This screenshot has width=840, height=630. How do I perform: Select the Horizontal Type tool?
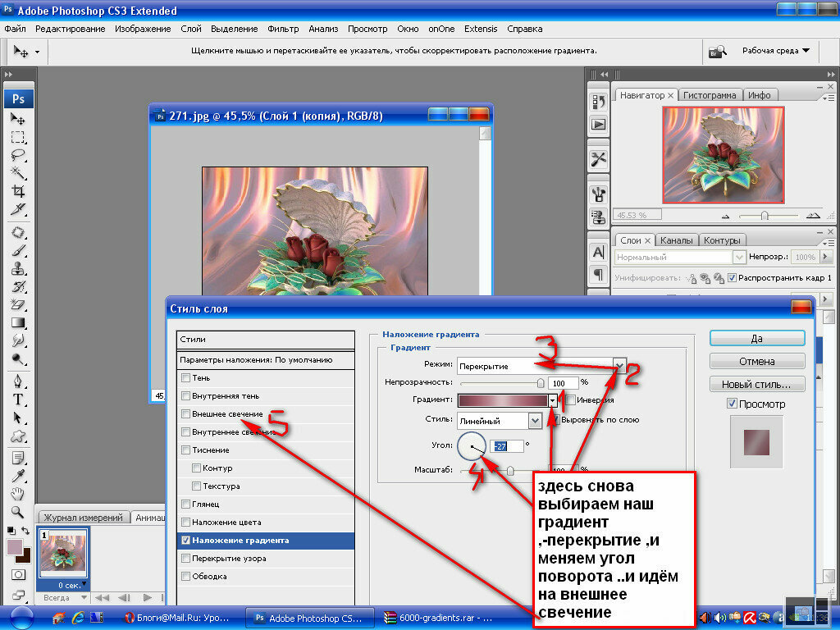(x=18, y=399)
